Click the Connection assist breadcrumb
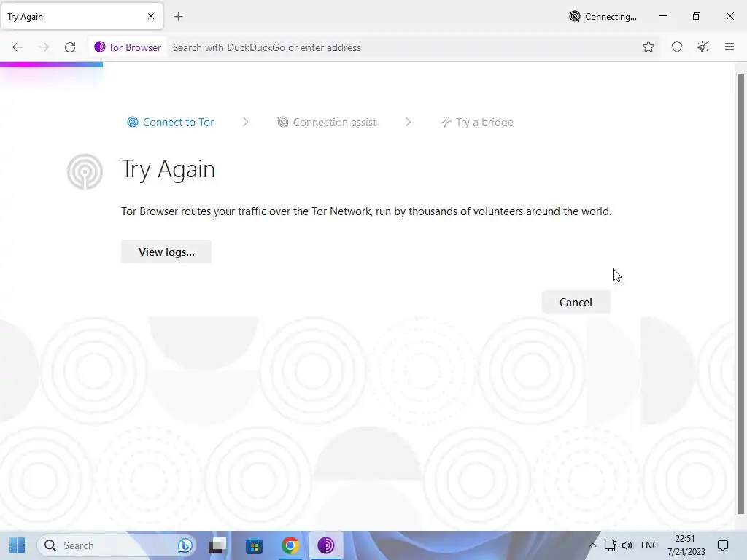The image size is (747, 560). click(x=327, y=122)
